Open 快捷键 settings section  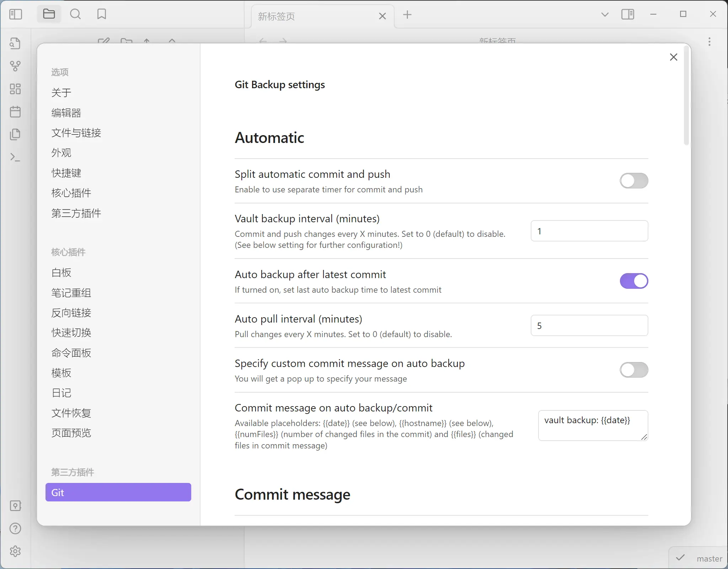coord(66,173)
